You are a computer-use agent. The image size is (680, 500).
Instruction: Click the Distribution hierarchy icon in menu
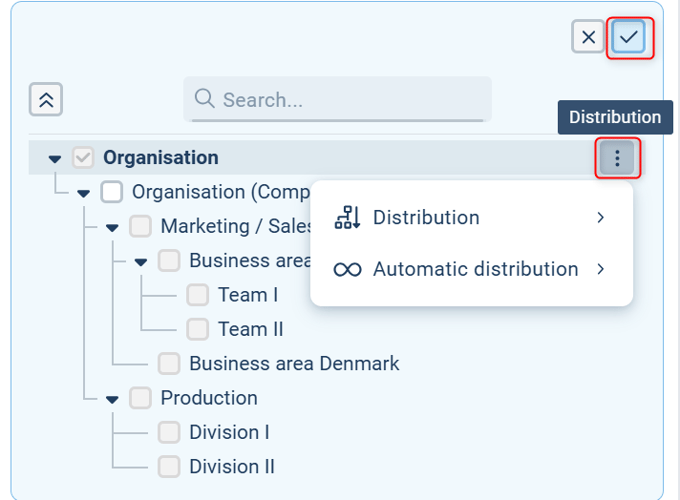[x=347, y=218]
